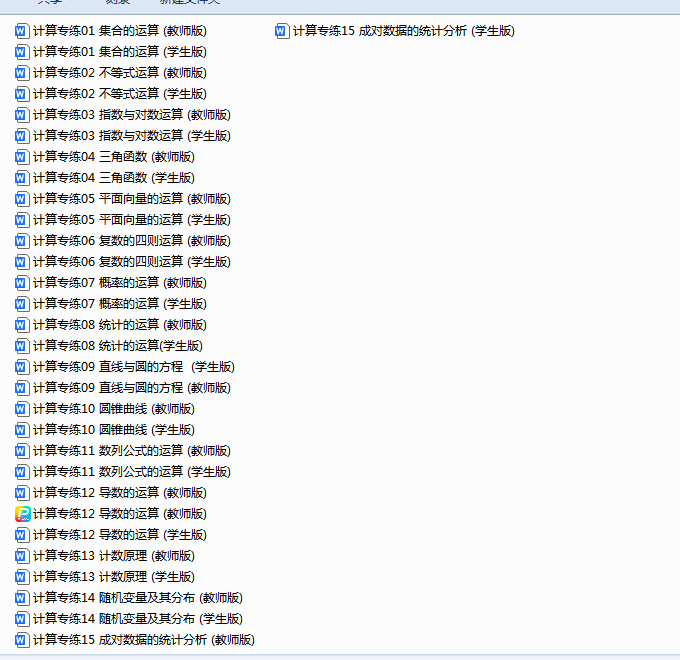The width and height of the screenshot is (680, 660).
Task: Click Word icon of 计算专练06 复数的四则运算 (教师版)
Action: 23,241
